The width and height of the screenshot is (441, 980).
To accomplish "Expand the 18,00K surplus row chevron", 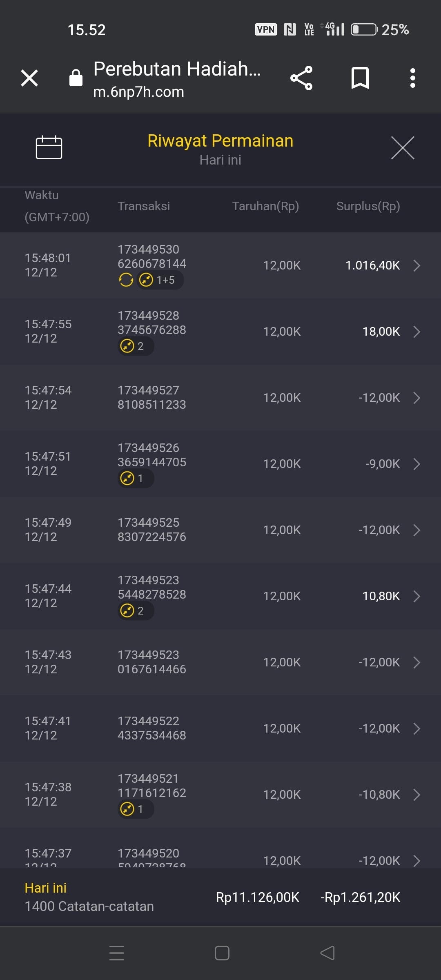I will 416,332.
